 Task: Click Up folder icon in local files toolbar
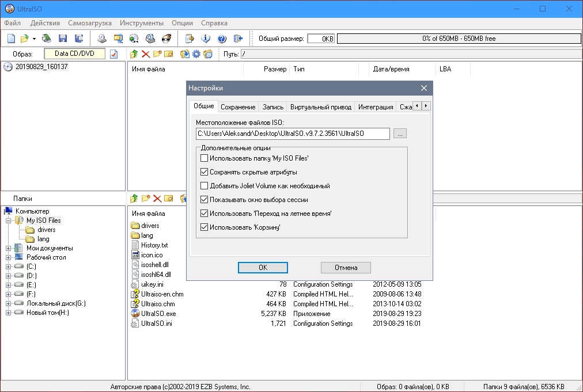[134, 199]
